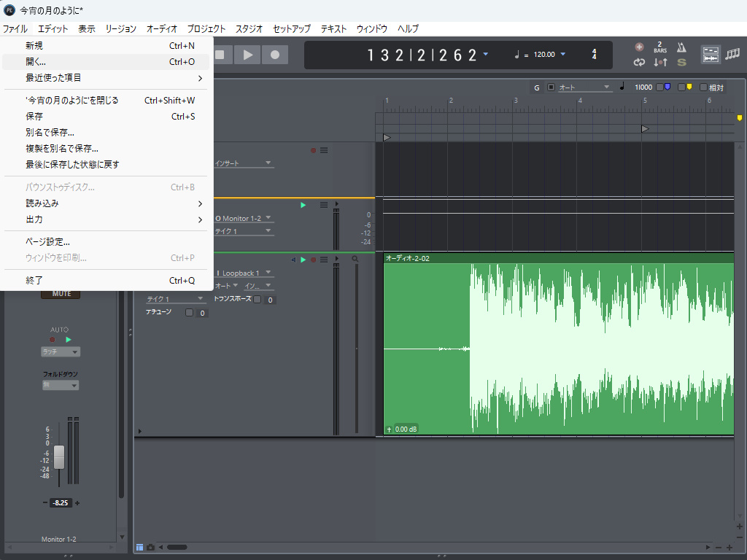Viewport: 747px width, 560px height.
Task: Enable the loop/cycle playback icon
Action: tap(639, 62)
